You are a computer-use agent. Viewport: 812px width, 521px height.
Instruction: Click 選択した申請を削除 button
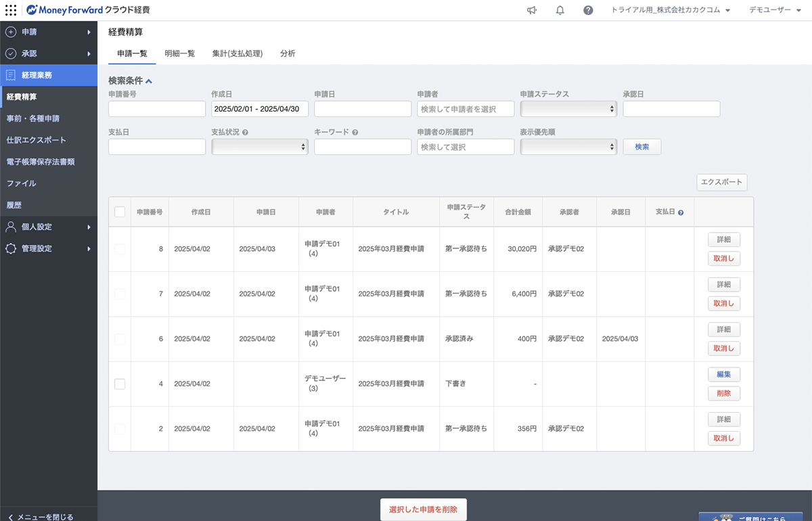[424, 509]
